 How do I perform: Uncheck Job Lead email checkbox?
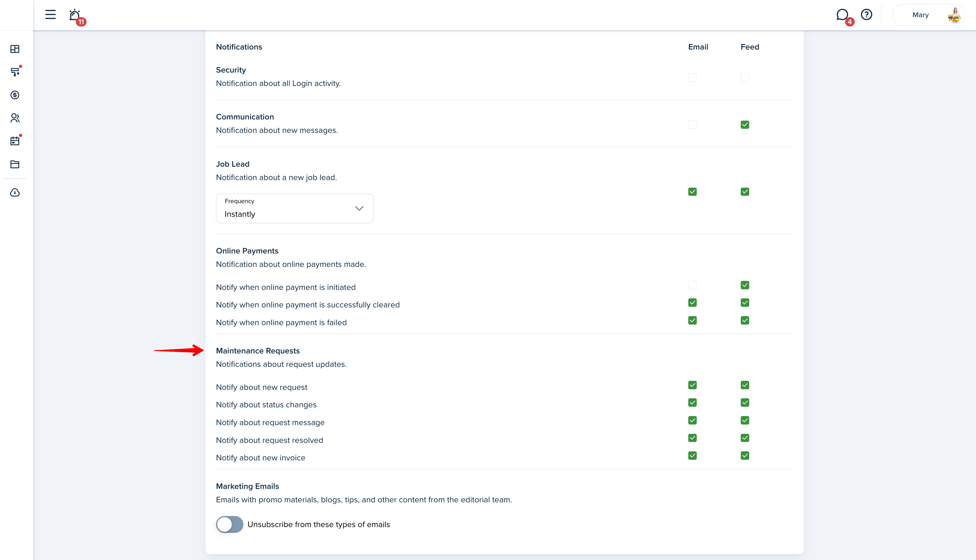(x=692, y=191)
